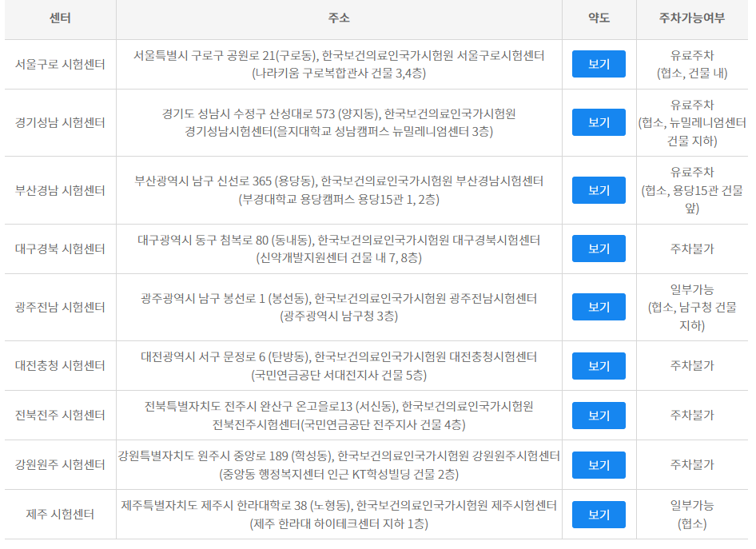Select 보기 button for 제주 시험센터
Screen dimensions: 756x549
click(x=599, y=515)
